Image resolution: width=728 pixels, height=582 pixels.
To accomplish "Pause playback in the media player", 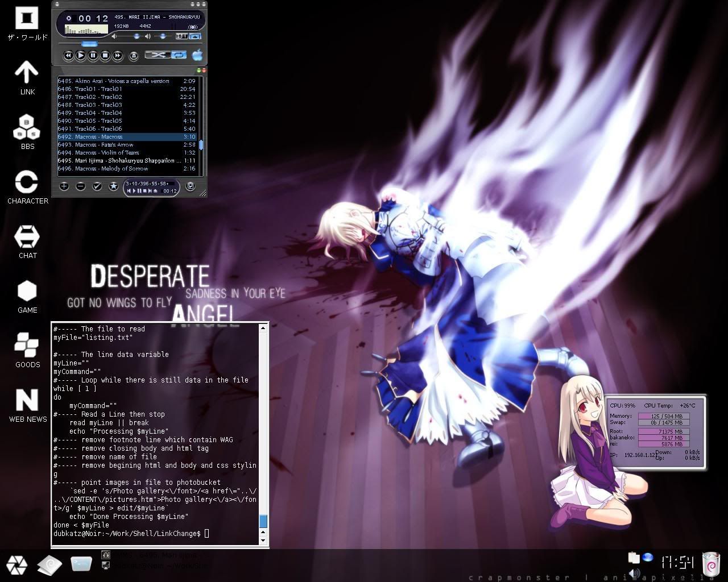I will click(93, 55).
